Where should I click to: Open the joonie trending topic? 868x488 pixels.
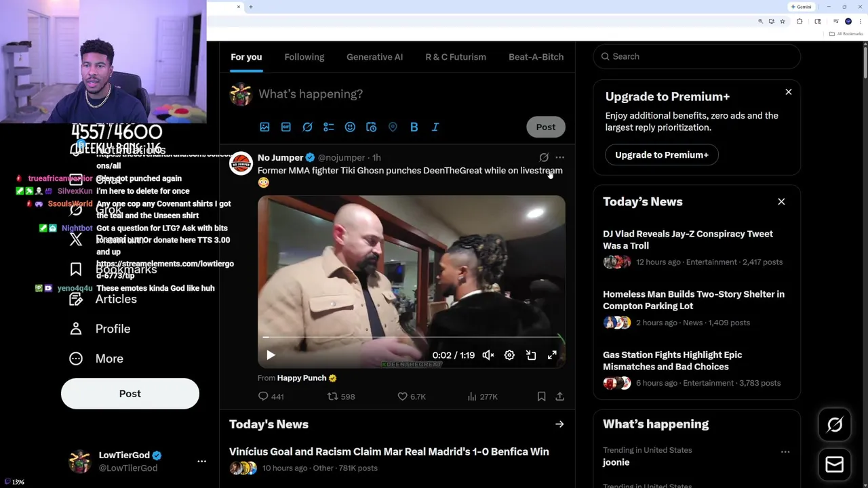(616, 462)
